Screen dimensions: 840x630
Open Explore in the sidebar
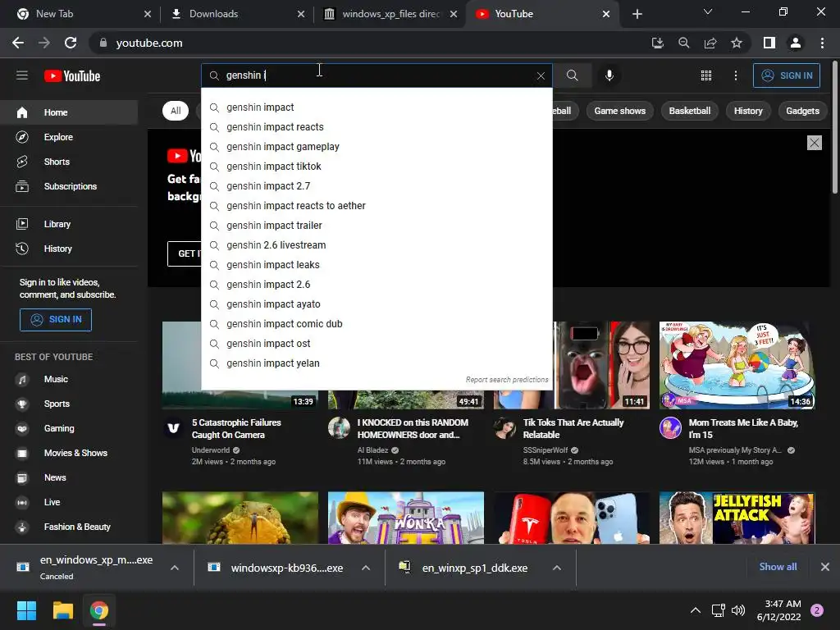[x=69, y=137]
